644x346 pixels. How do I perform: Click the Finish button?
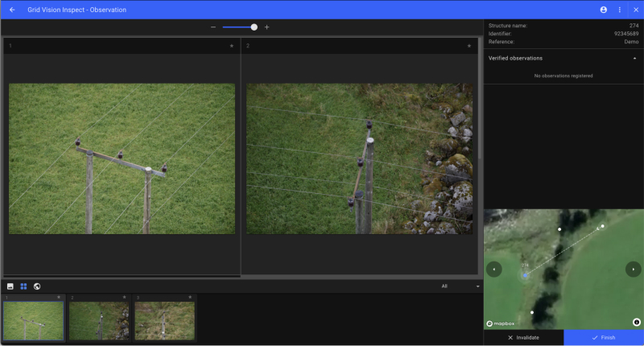[x=604, y=337]
